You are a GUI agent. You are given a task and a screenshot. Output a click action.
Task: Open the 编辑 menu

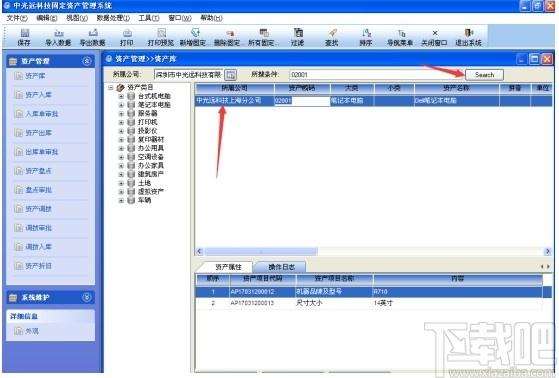pos(47,18)
